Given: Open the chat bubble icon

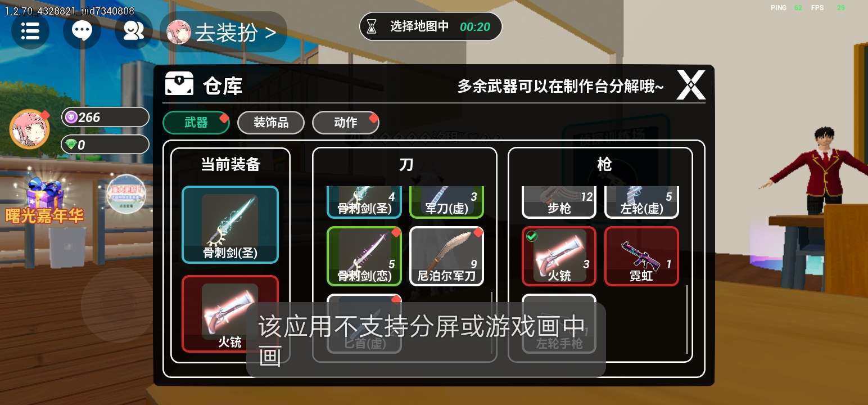Looking at the screenshot, I should (x=82, y=31).
